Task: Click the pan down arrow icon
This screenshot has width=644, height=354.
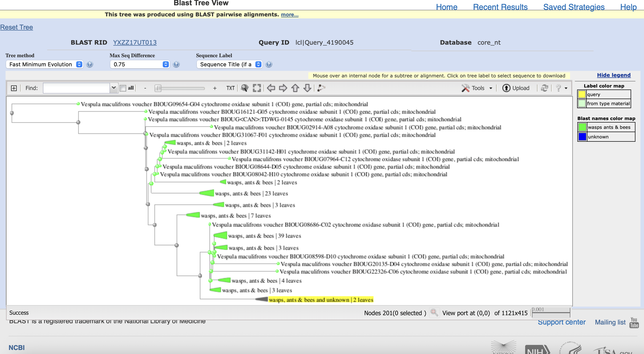Action: click(307, 88)
